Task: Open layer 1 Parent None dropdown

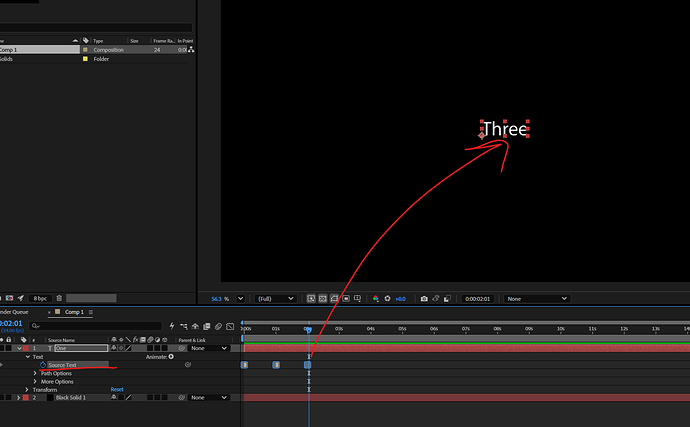Action: 209,348
